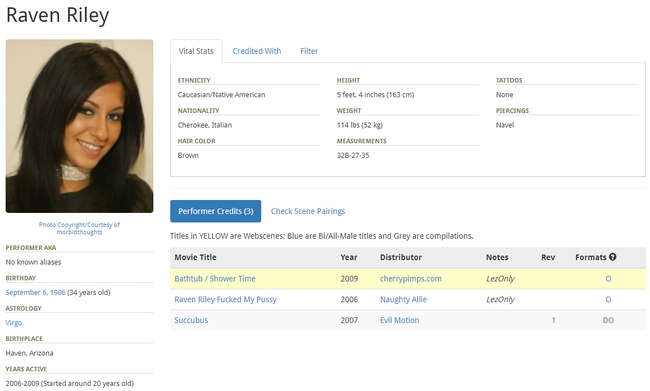This screenshot has height=391, width=650.
Task: Sort by the Movie Title column header
Action: [x=195, y=257]
